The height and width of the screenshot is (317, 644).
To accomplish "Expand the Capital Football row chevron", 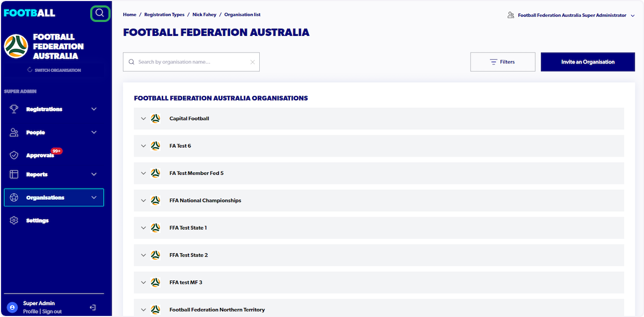I will [143, 119].
